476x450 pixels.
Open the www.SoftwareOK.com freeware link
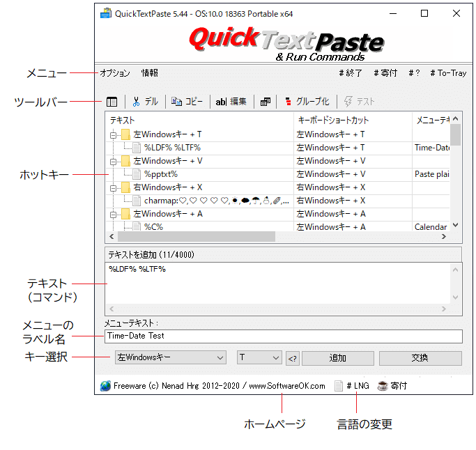(x=287, y=386)
